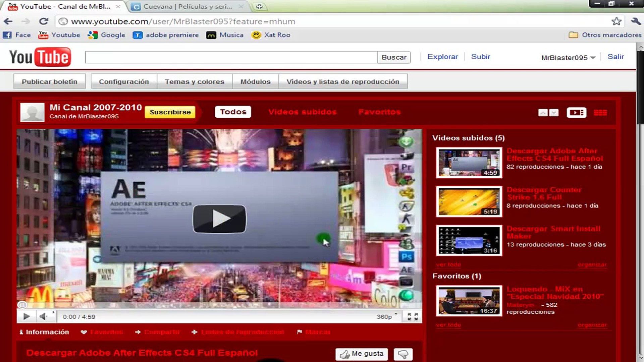
Task: Click Salir to sign out
Action: (x=615, y=57)
